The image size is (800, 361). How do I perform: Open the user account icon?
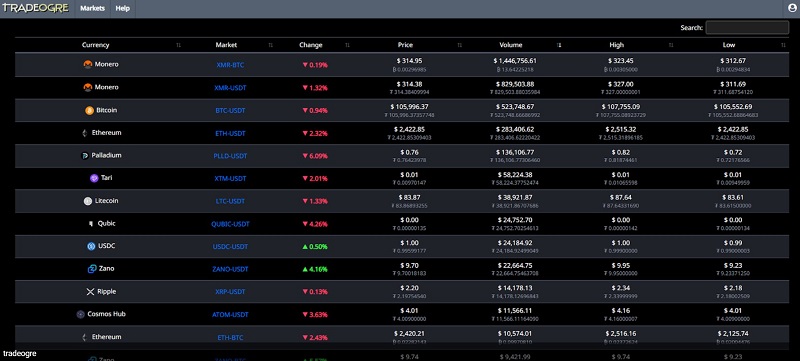792,8
